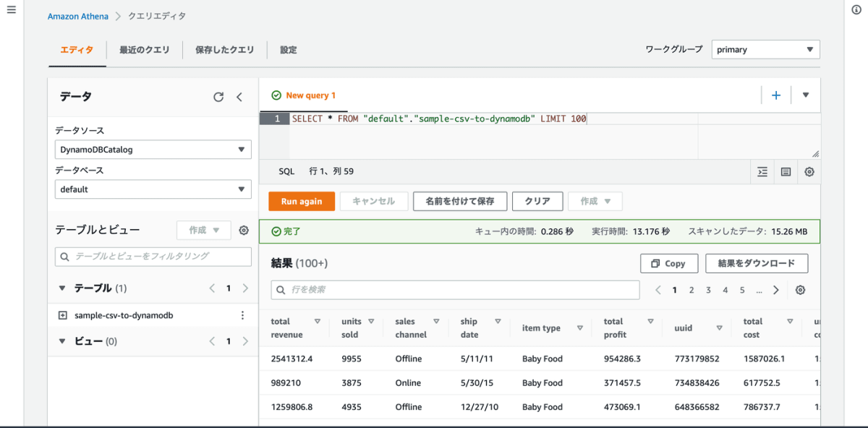Click the Run again button
The image size is (868, 428).
click(x=302, y=201)
